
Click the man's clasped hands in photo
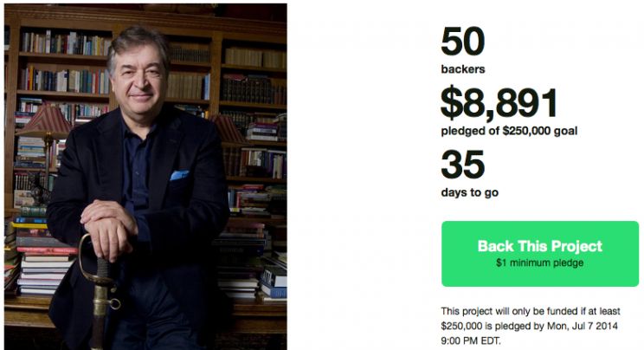108,226
